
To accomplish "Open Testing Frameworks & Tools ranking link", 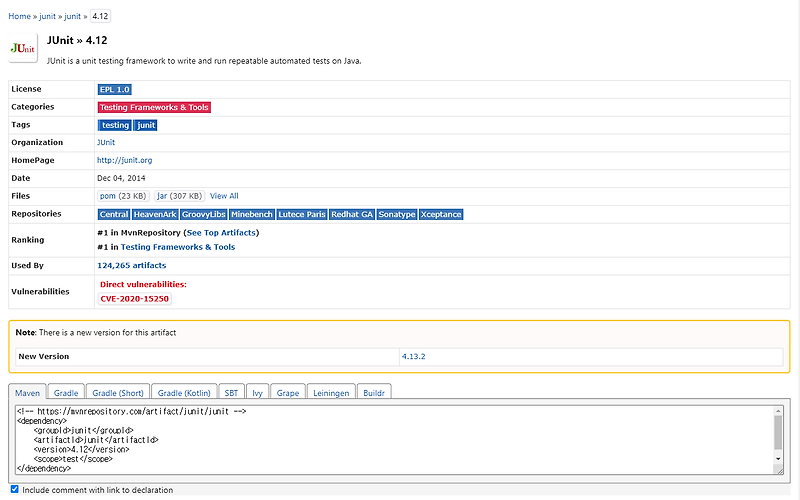I will (x=178, y=247).
